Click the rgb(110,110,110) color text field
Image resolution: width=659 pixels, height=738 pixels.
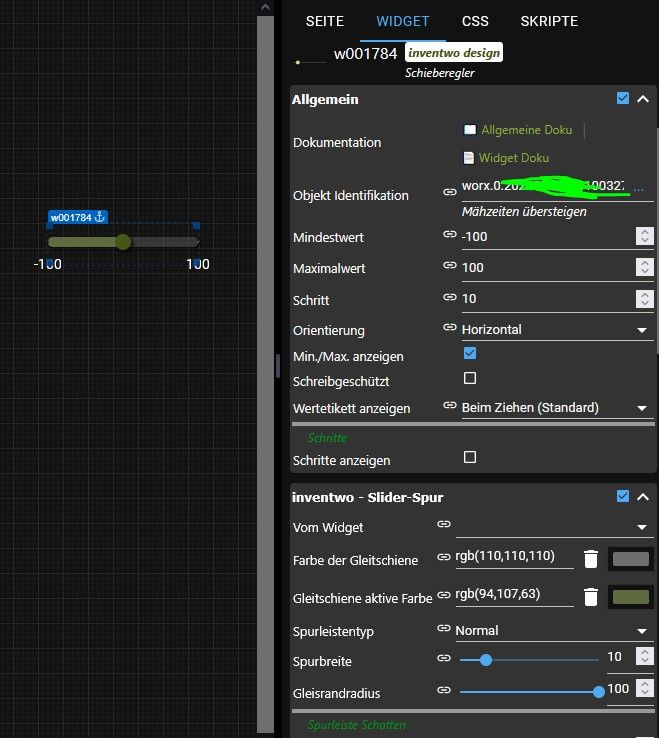pos(514,556)
